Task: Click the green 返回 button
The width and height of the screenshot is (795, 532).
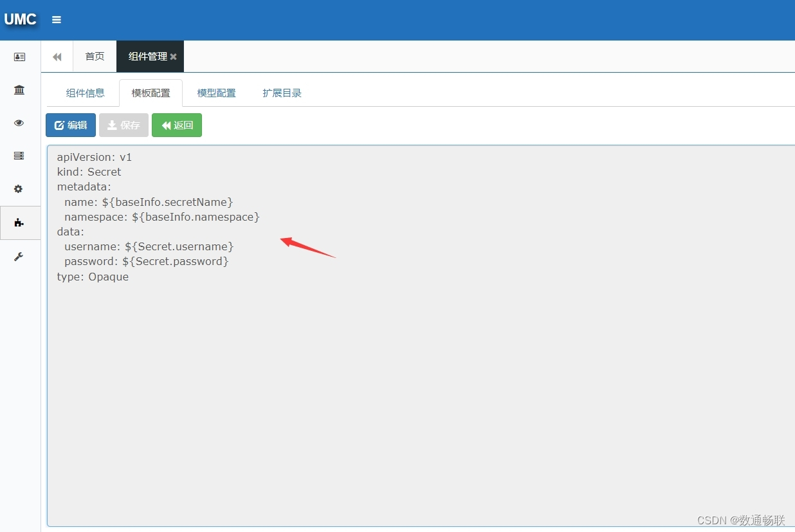Action: pos(177,125)
